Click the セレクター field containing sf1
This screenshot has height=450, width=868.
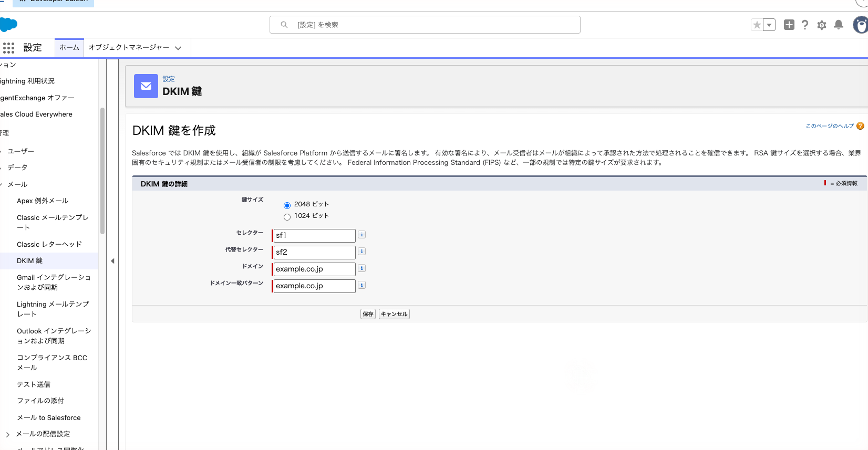point(314,235)
